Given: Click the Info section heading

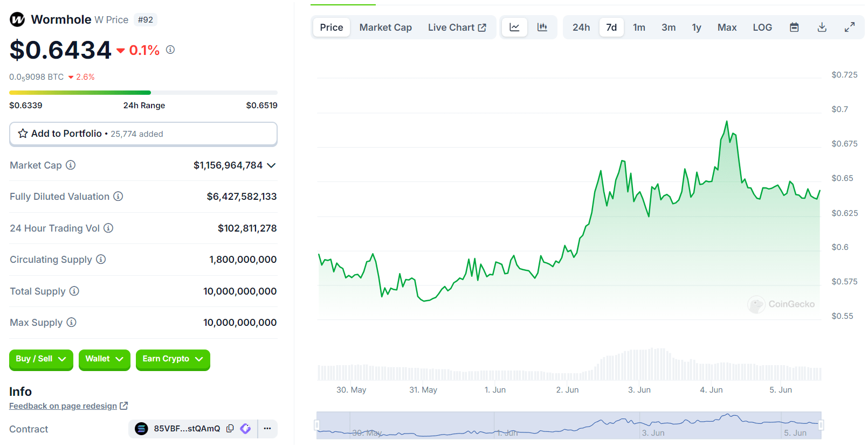Looking at the screenshot, I should click(x=20, y=392).
